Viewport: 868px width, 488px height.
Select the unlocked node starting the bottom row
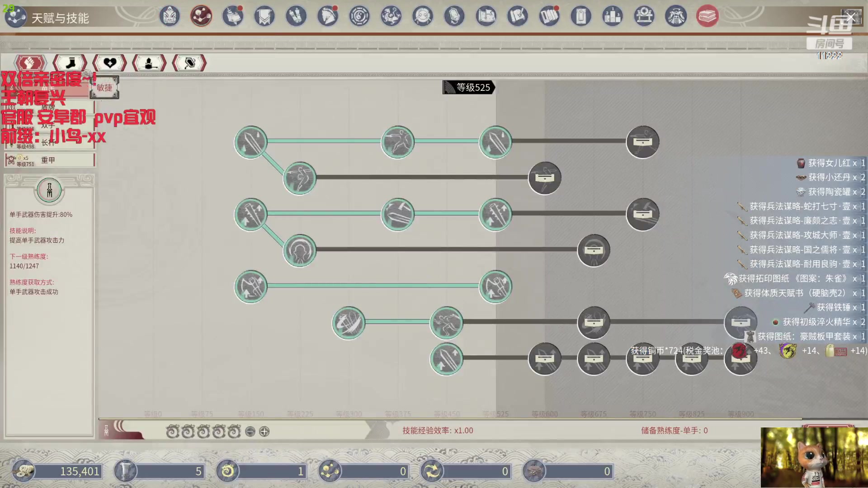(447, 359)
